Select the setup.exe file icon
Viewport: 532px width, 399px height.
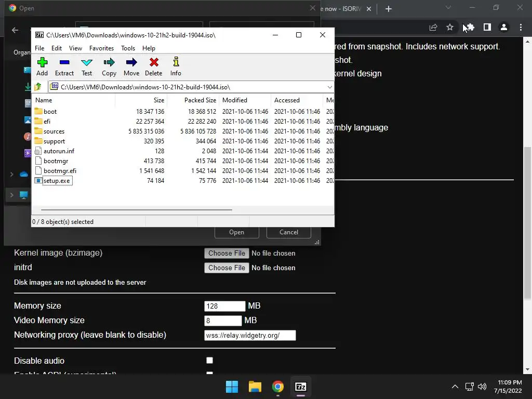coord(38,180)
